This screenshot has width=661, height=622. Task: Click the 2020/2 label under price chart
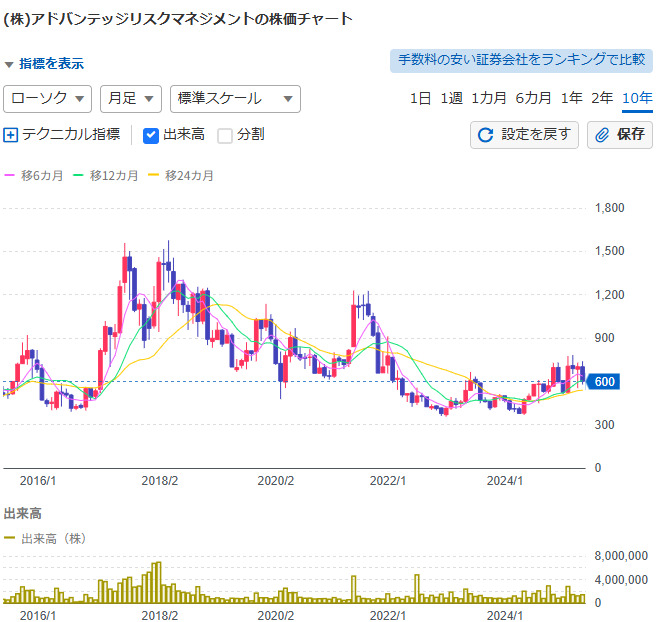(276, 481)
